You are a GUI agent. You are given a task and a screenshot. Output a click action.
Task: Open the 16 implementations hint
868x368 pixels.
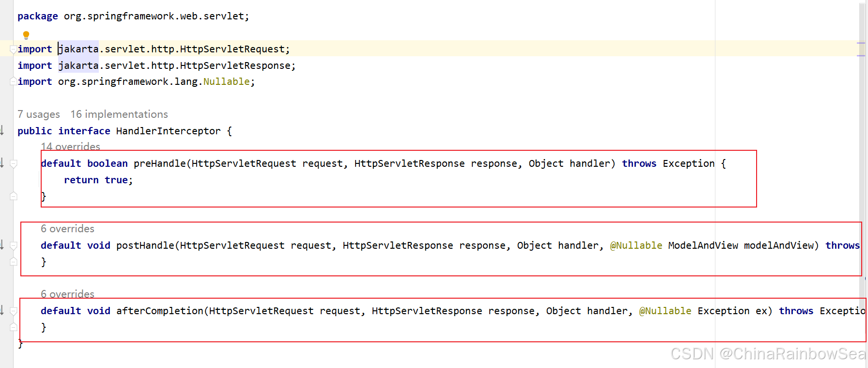pyautogui.click(x=119, y=114)
